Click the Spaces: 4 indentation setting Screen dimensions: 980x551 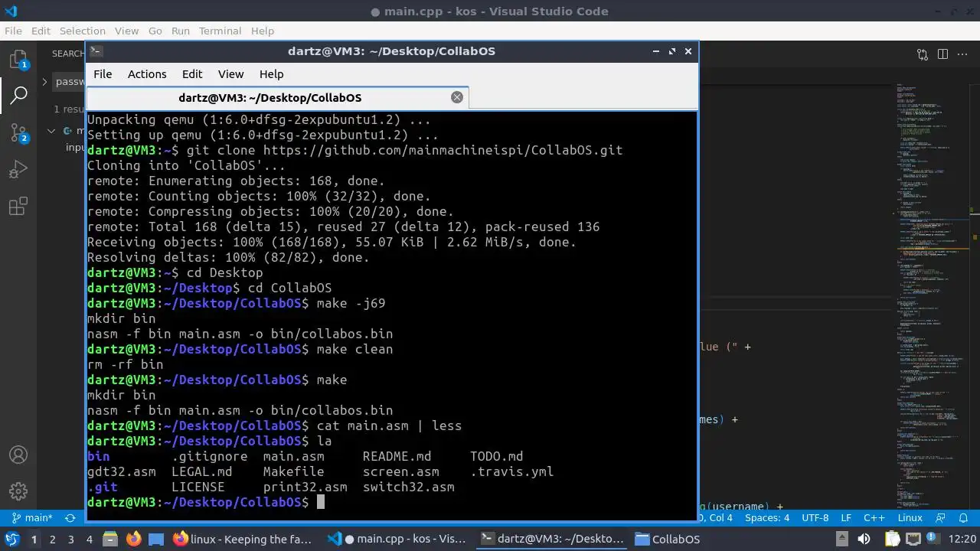(767, 518)
